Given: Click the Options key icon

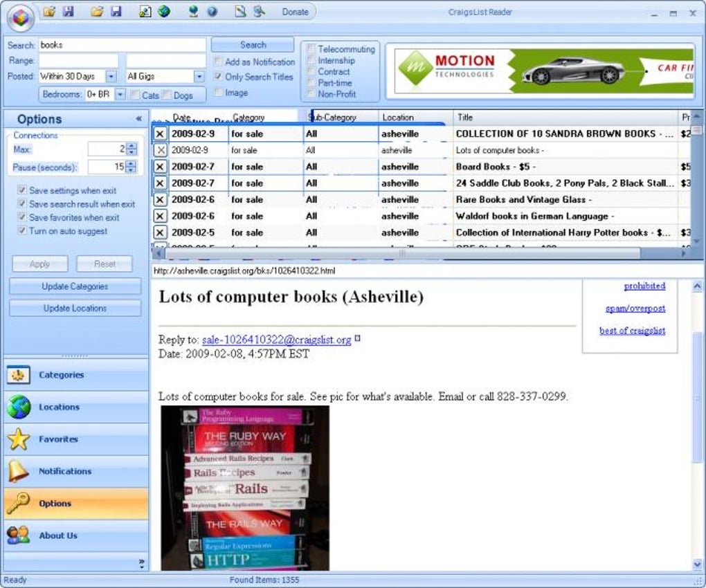Looking at the screenshot, I should pos(19,504).
